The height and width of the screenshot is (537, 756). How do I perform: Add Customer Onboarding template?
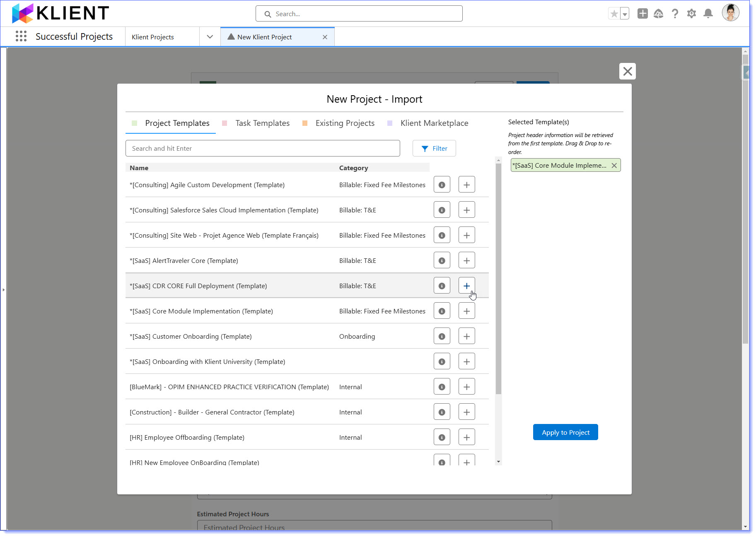pos(466,336)
